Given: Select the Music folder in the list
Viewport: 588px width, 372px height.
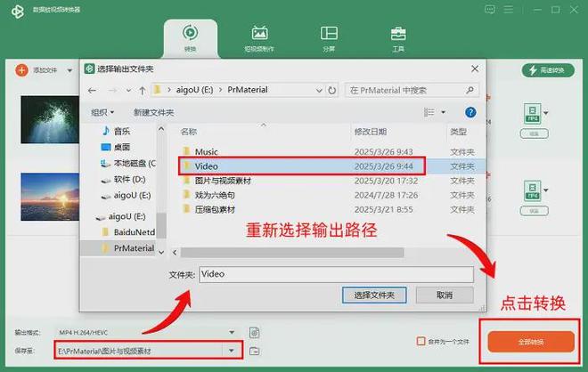Looking at the screenshot, I should [206, 152].
